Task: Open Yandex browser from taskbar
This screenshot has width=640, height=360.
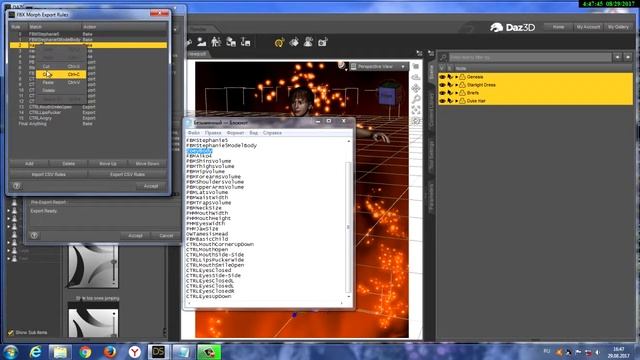Action: (x=134, y=352)
